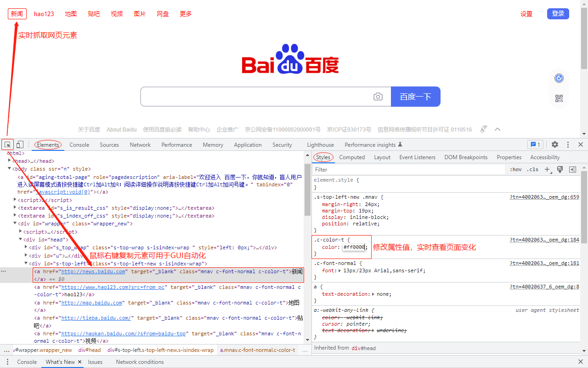588x368 pixels.
Task: Open the hao123 link in page navigation
Action: [44, 14]
